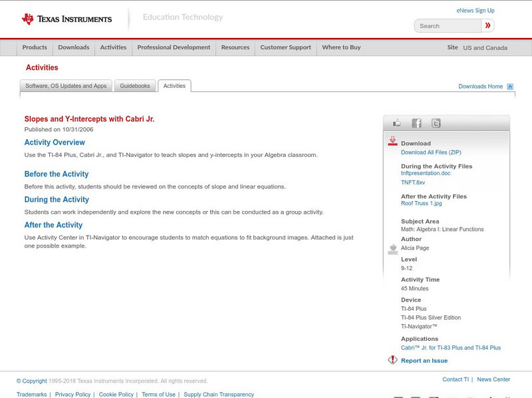
Task: Click the Texas Instruments logo
Action: coord(66,19)
